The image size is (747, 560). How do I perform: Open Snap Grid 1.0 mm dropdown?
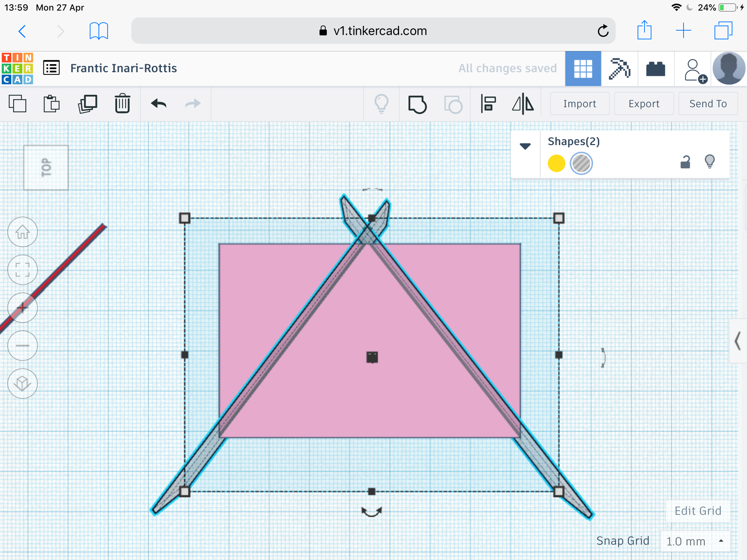point(695,541)
